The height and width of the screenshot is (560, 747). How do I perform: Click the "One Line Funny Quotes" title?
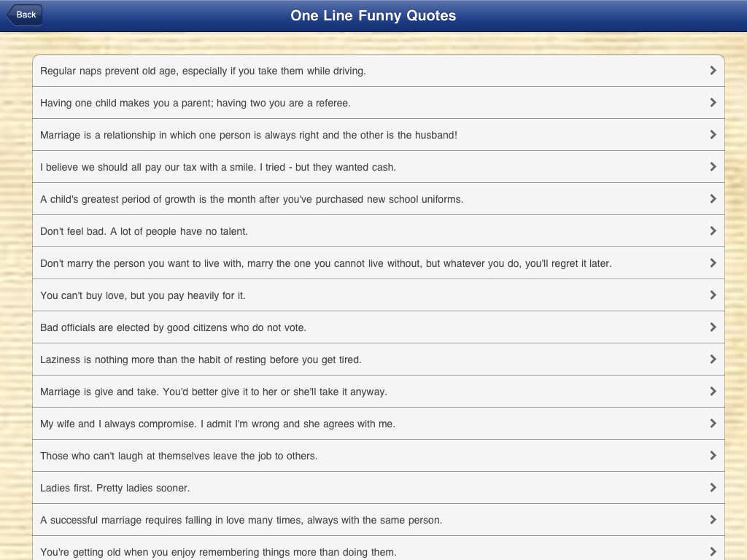[x=373, y=15]
